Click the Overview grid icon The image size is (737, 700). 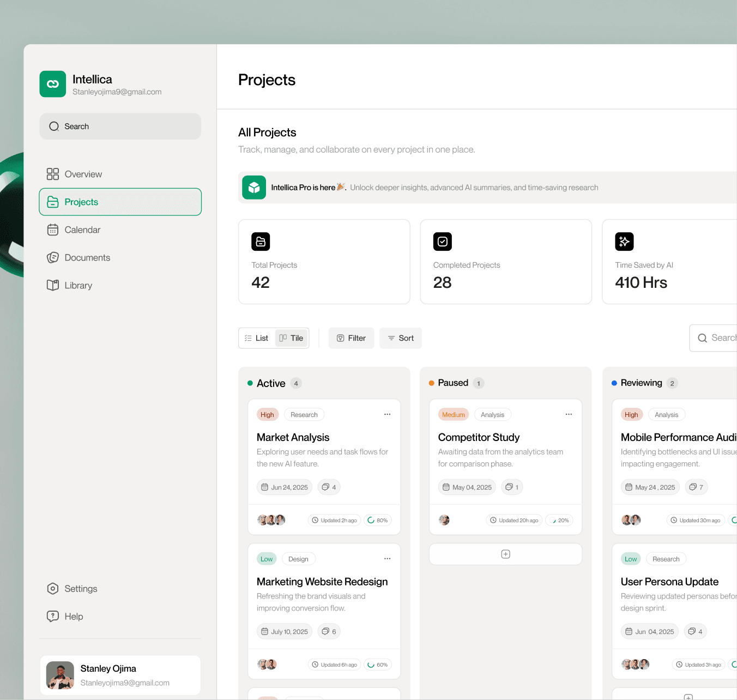[53, 174]
